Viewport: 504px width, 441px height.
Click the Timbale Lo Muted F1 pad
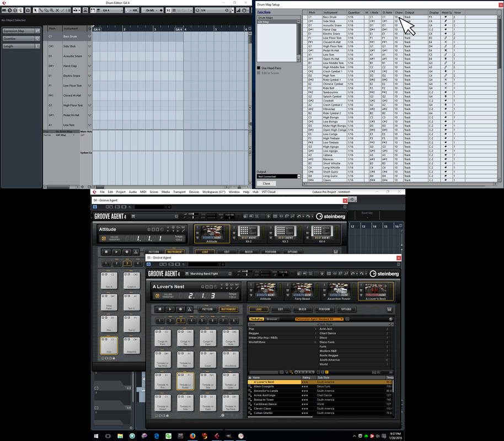(x=185, y=381)
